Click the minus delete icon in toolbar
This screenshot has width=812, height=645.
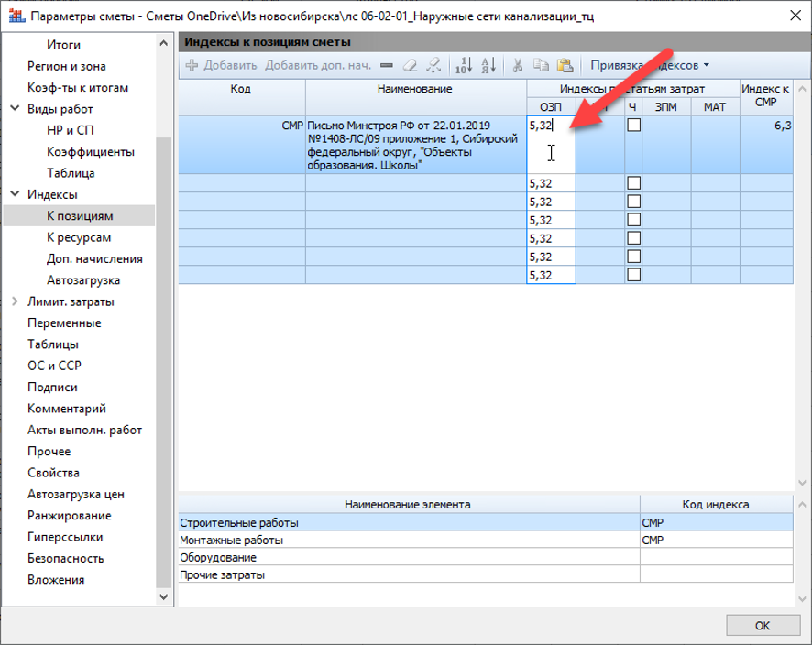point(387,65)
